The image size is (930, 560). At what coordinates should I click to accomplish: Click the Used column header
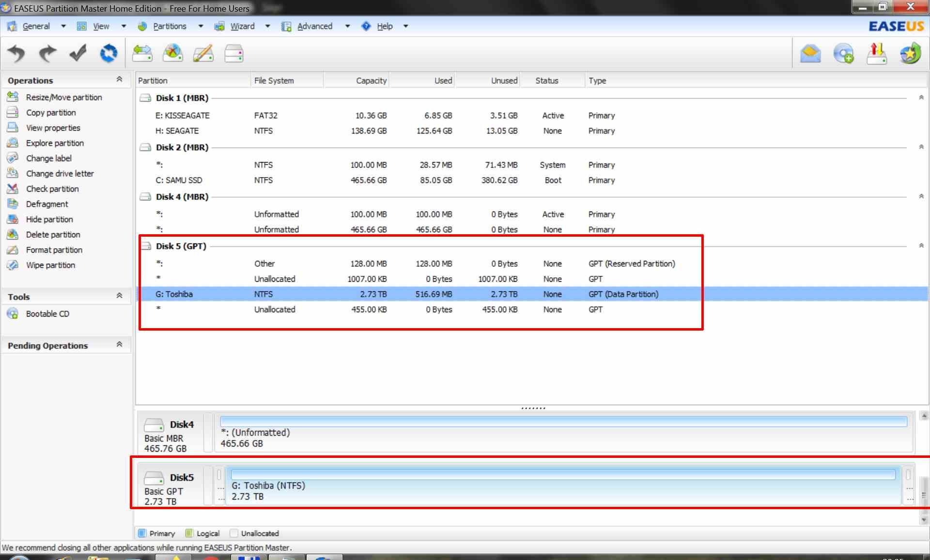422,80
